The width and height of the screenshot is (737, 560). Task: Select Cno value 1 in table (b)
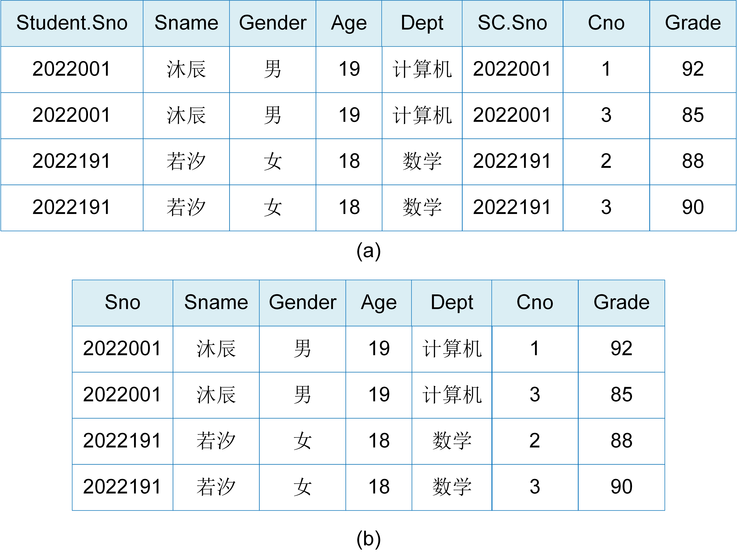coord(535,349)
